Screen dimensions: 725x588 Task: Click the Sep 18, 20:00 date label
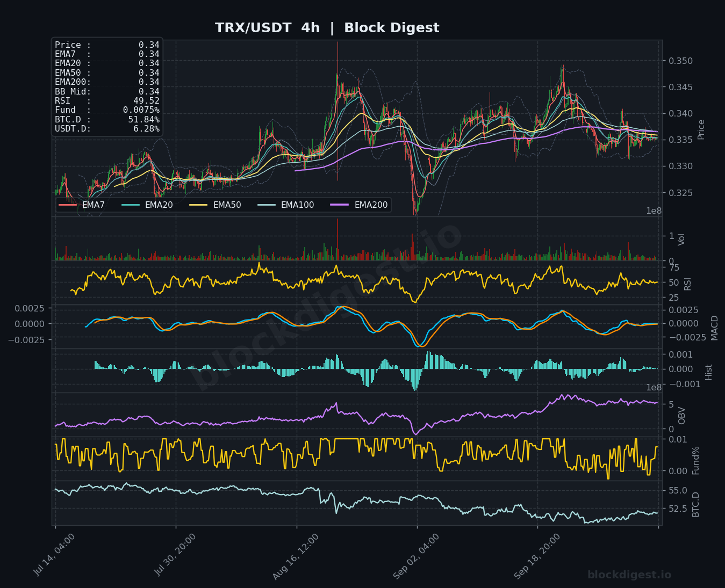point(537,556)
